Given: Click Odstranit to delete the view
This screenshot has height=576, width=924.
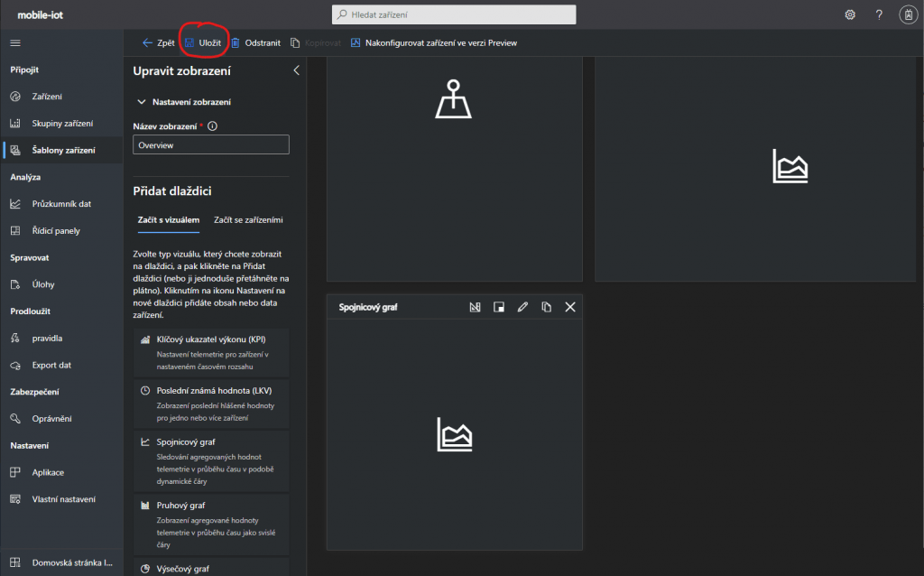Looking at the screenshot, I should 256,42.
